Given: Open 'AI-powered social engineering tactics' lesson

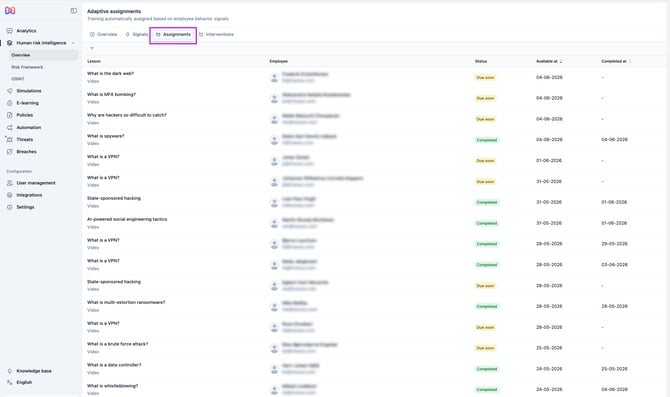Looking at the screenshot, I should (x=127, y=219).
